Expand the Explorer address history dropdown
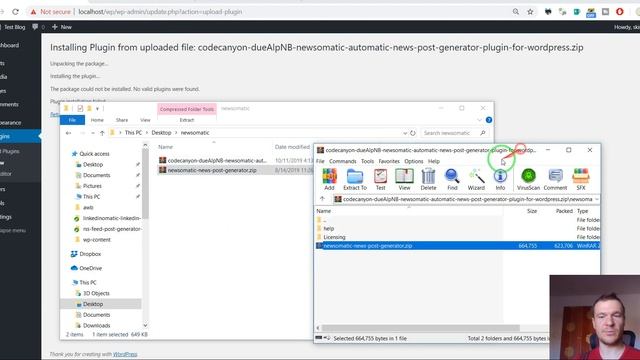 coord(404,133)
